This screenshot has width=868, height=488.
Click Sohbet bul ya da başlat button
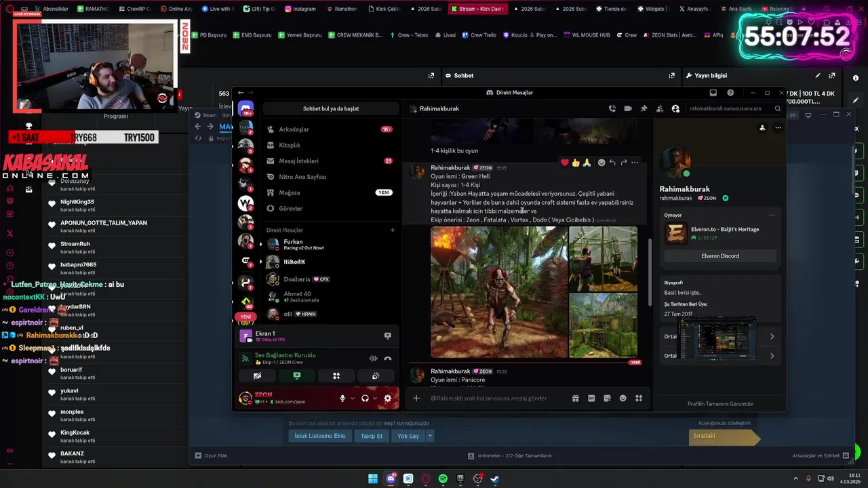[331, 108]
